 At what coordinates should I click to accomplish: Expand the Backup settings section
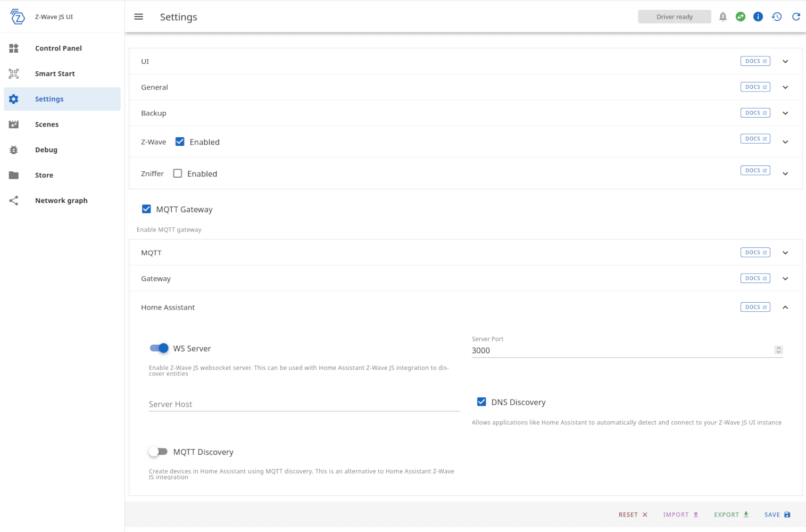pyautogui.click(x=785, y=113)
